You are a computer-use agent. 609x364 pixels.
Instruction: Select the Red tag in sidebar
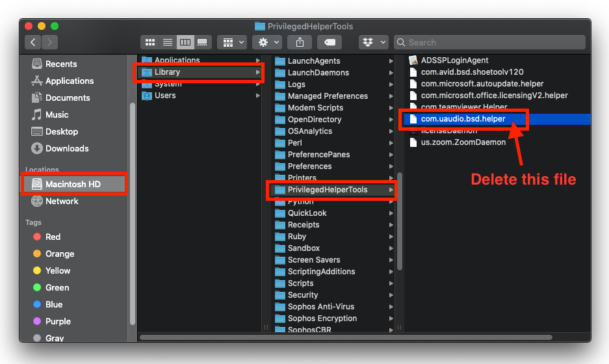(53, 237)
